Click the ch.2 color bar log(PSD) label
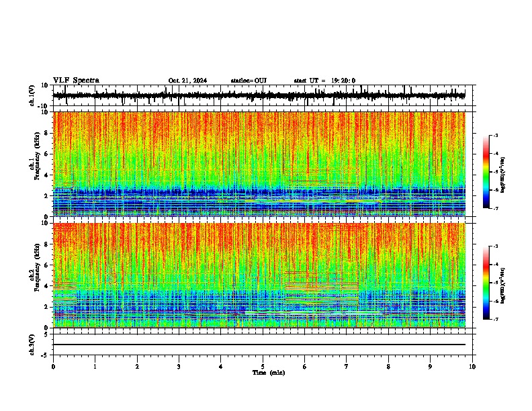532x411 pixels. [x=502, y=286]
